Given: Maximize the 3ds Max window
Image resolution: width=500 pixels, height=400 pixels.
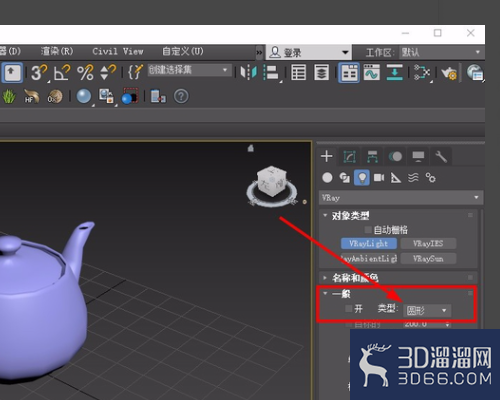Looking at the screenshot, I should 437,33.
